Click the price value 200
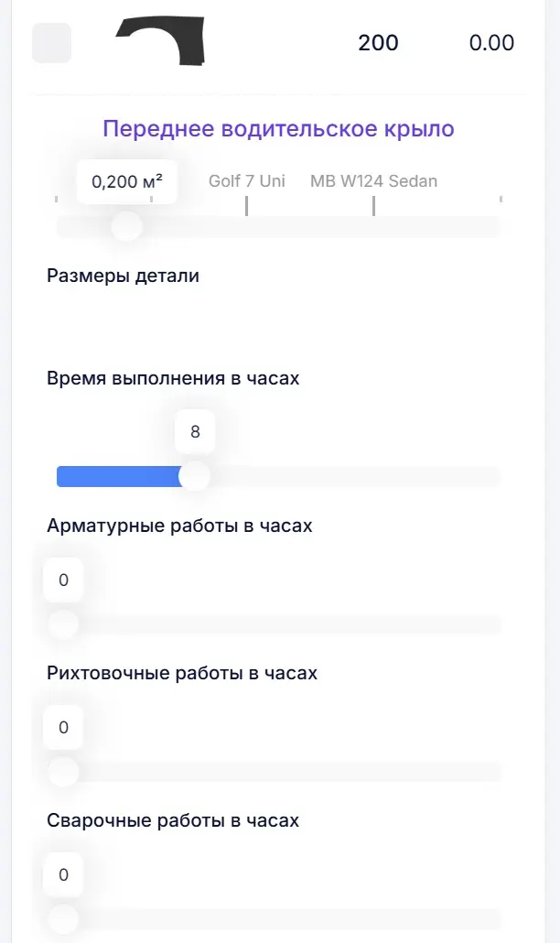Viewport: 560px width, 943px height. (378, 43)
